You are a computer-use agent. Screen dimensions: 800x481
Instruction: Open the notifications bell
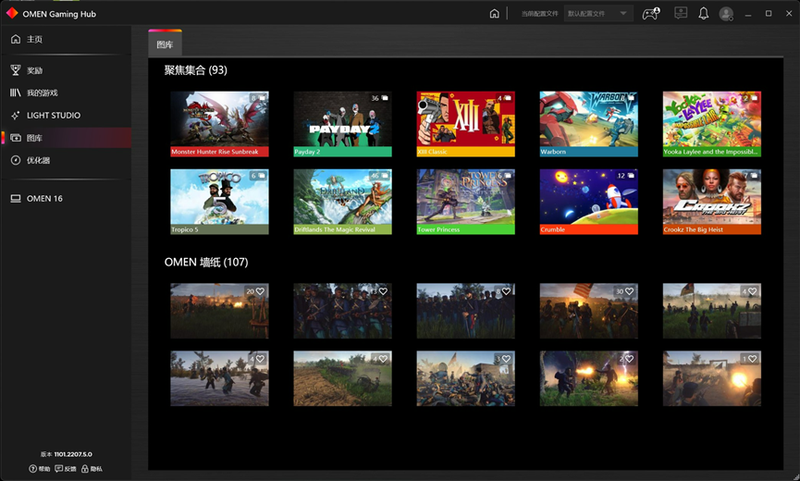[x=703, y=14]
